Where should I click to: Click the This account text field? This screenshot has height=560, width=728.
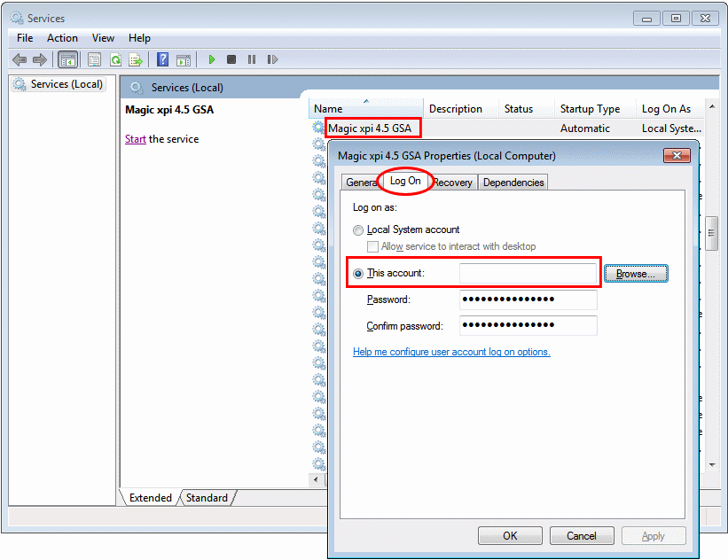click(x=528, y=274)
